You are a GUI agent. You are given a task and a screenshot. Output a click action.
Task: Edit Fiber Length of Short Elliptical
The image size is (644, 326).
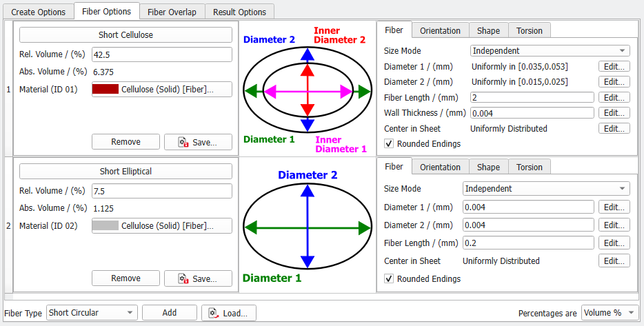coord(614,243)
